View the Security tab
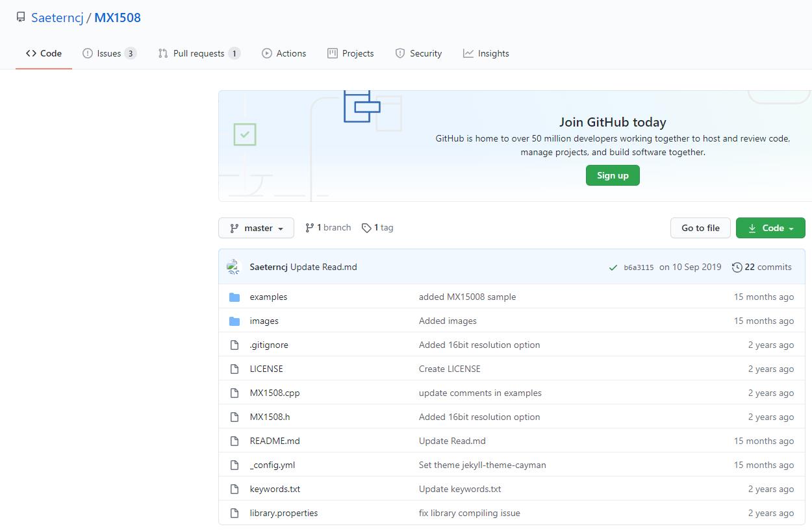The image size is (812, 531). click(x=418, y=53)
